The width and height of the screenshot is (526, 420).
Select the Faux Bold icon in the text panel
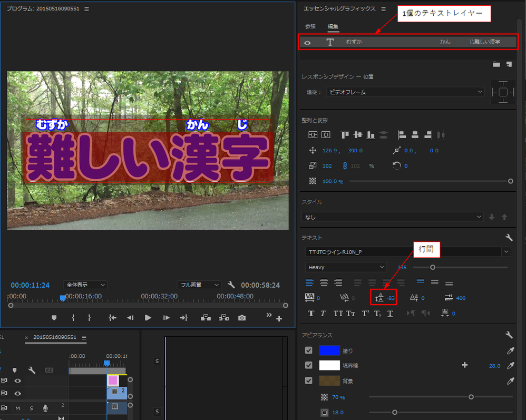point(311,313)
